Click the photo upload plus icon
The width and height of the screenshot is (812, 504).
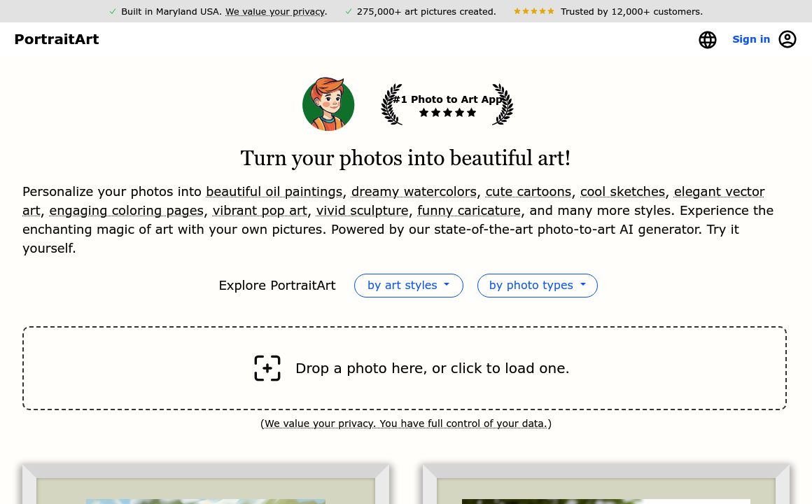[x=267, y=368]
